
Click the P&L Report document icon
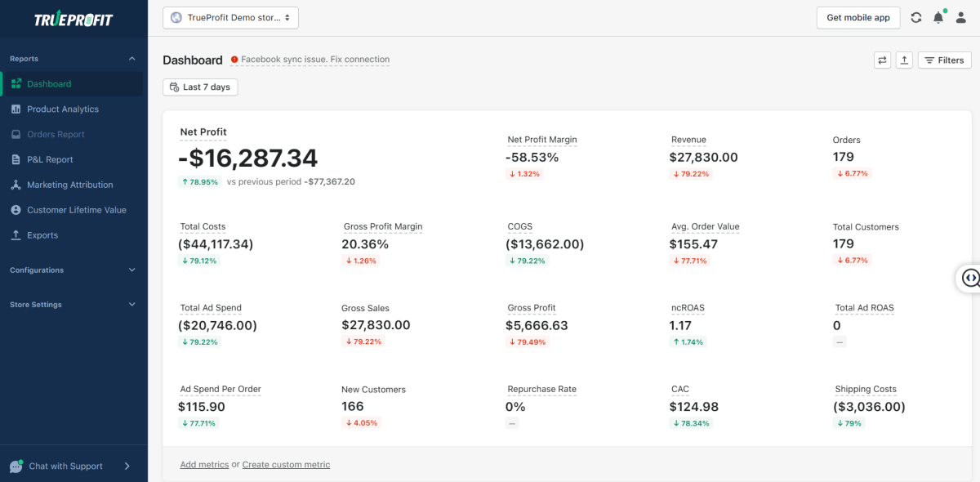click(x=16, y=159)
